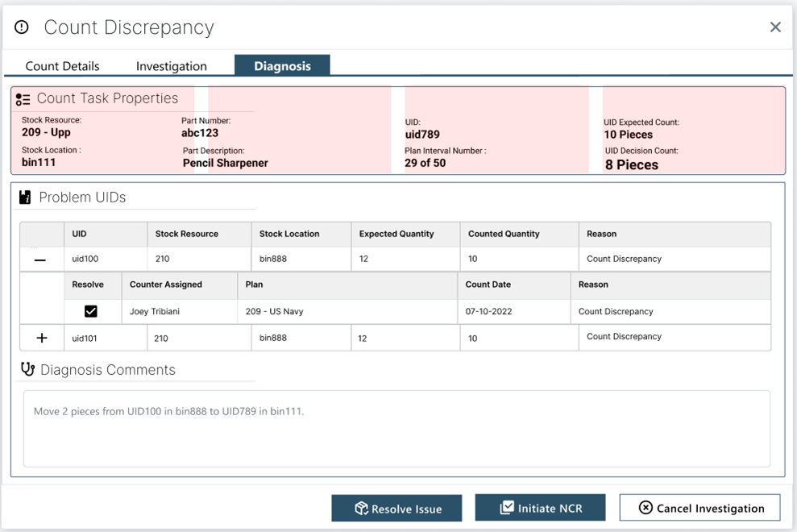Image resolution: width=797 pixels, height=532 pixels.
Task: Click the Initiate NCR button
Action: click(540, 507)
